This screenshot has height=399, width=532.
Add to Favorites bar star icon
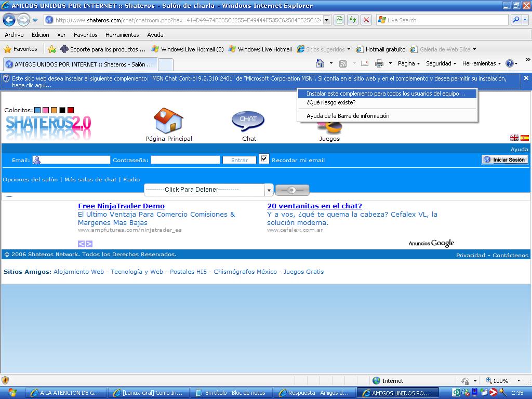click(x=51, y=49)
